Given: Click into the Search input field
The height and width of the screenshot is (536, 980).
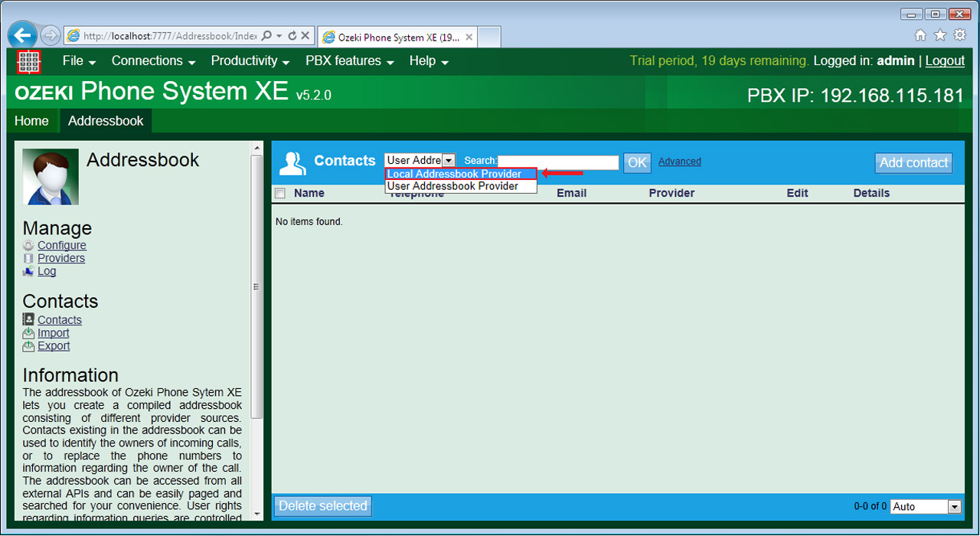Looking at the screenshot, I should click(558, 162).
